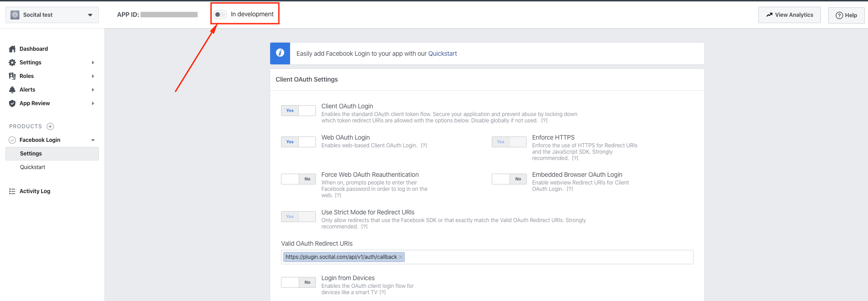Open the App Review menu item

point(35,103)
